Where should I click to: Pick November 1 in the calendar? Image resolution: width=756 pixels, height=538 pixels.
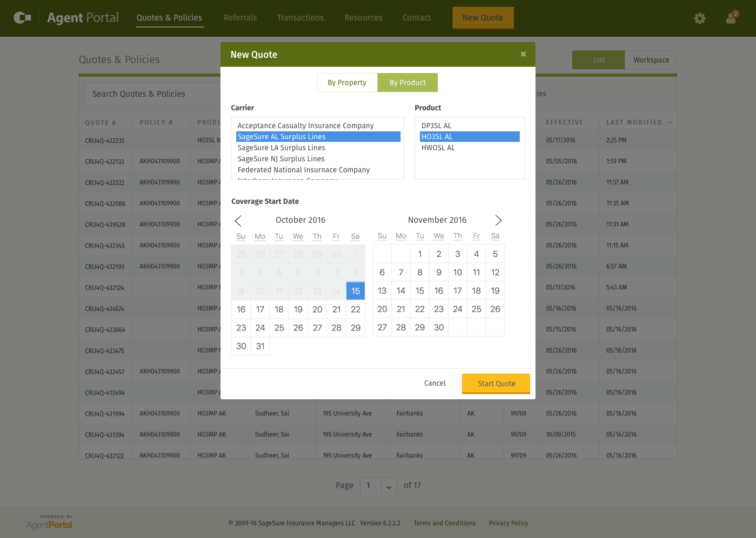coord(420,254)
